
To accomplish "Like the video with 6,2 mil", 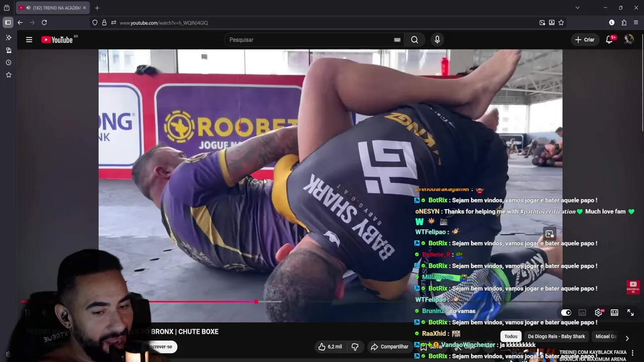I will click(x=330, y=347).
